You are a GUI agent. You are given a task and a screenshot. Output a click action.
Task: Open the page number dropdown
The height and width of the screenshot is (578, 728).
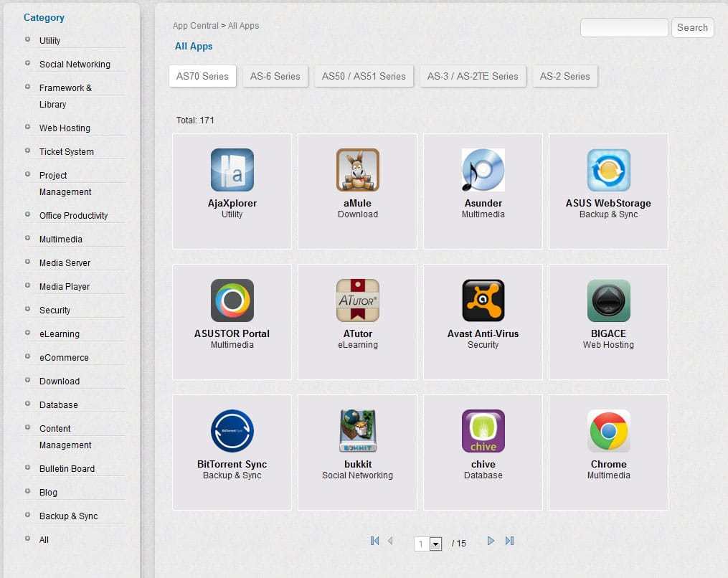tap(427, 544)
